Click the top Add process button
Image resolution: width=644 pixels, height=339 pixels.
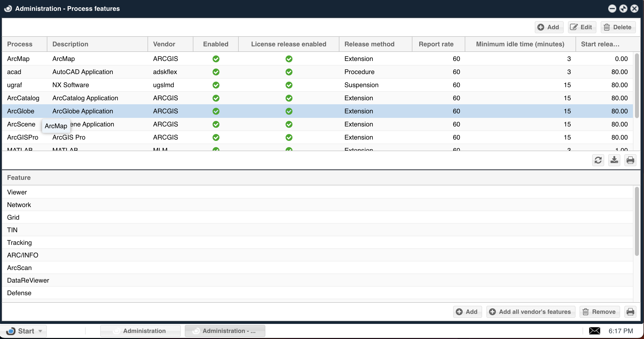(x=549, y=27)
